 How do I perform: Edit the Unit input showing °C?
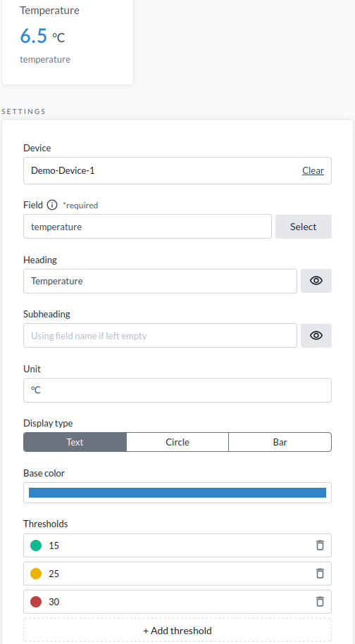coord(177,390)
